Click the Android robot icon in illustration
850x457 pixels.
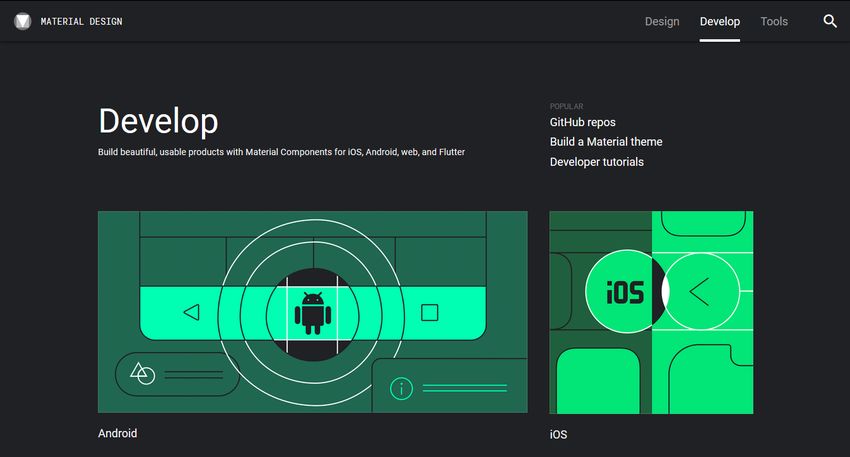coord(312,312)
